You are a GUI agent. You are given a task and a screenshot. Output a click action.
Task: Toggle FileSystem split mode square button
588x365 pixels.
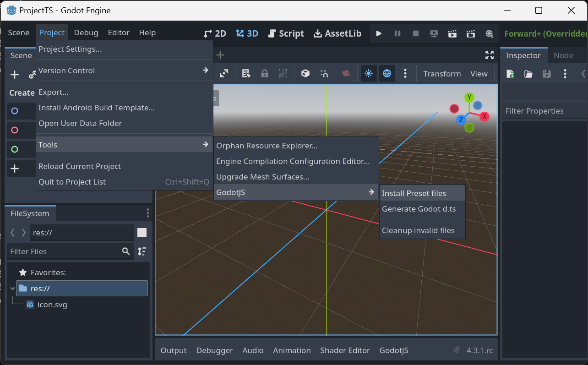point(142,233)
